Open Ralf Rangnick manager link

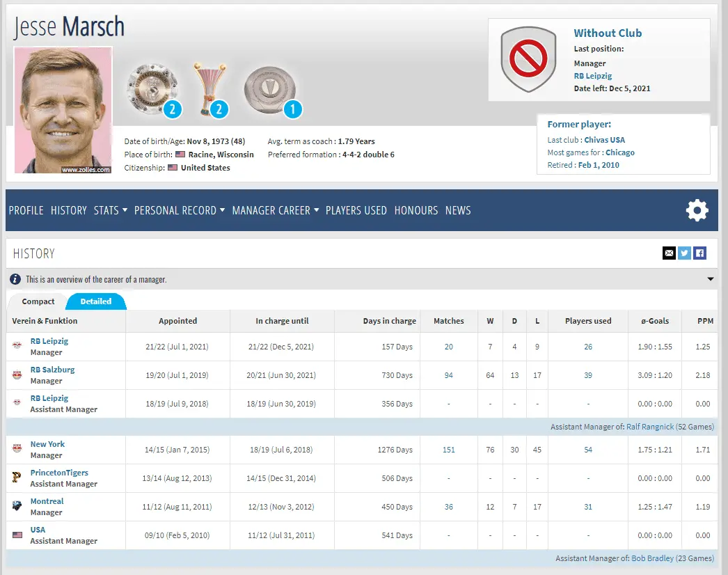point(649,426)
